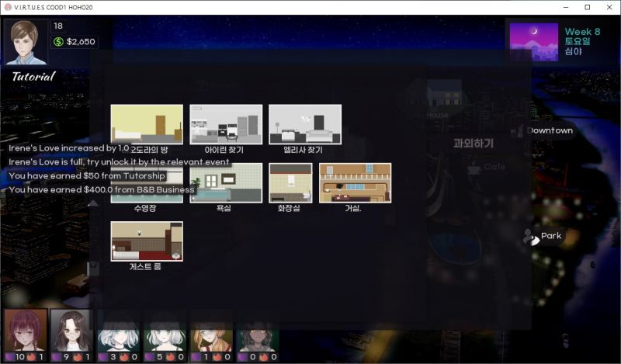Open the 아이린 찾기 room thumbnail
Image resolution: width=621 pixels, height=364 pixels.
[x=226, y=124]
